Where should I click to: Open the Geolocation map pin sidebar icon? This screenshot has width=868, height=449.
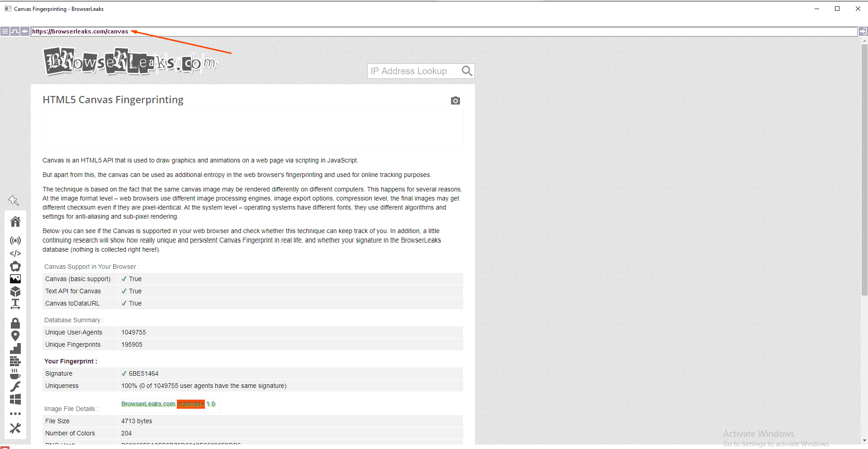[x=15, y=336]
